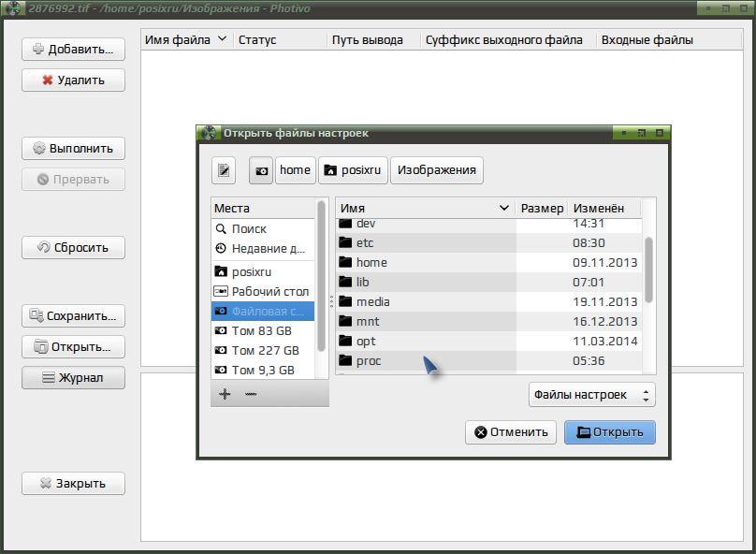The image size is (756, 554).
Task: Sort files by Размер column
Action: tap(542, 209)
